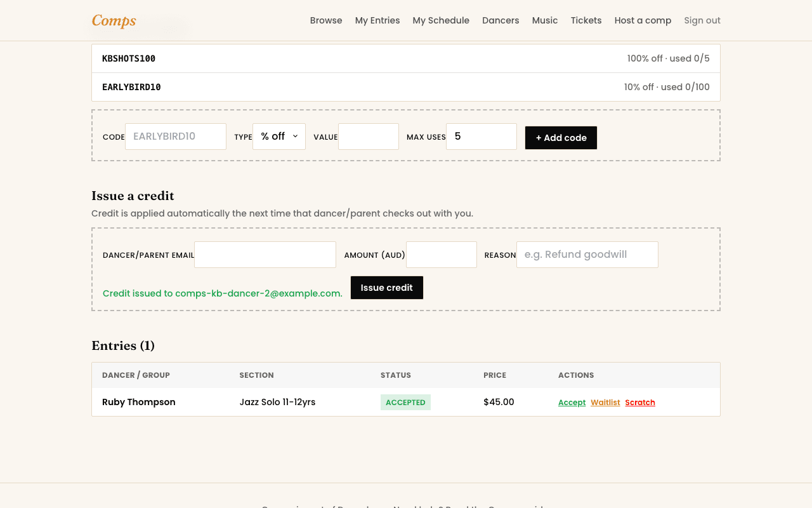Open the Tickets page
The image size is (812, 508).
pos(586,20)
